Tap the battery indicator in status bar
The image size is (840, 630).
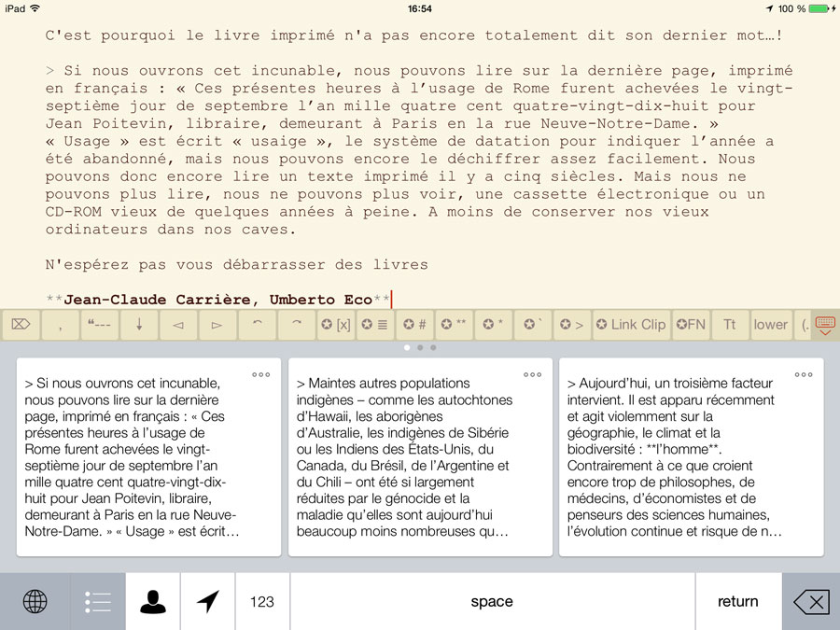coord(819,8)
